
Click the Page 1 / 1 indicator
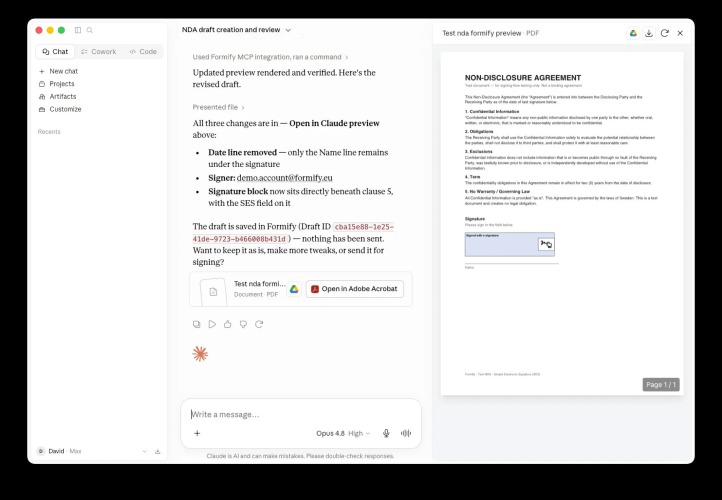click(x=661, y=384)
